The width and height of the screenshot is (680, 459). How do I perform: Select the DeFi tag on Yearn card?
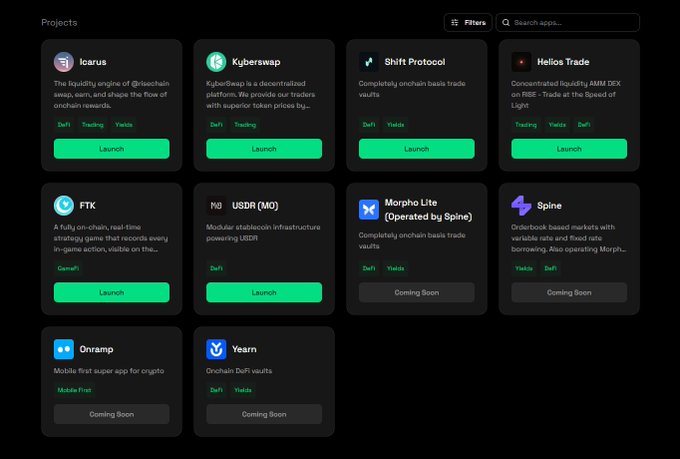216,390
